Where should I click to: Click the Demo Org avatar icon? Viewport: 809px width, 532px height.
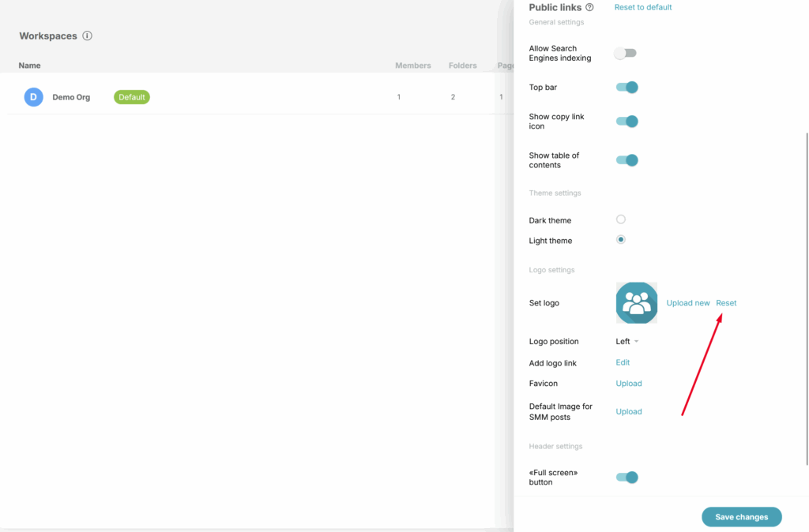tap(33, 97)
